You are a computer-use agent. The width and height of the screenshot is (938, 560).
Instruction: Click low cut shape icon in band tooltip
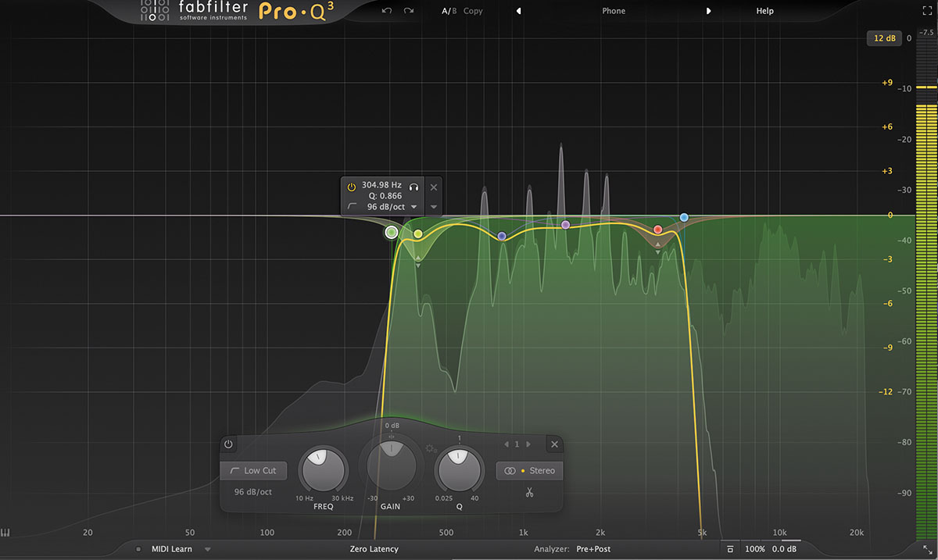353,207
